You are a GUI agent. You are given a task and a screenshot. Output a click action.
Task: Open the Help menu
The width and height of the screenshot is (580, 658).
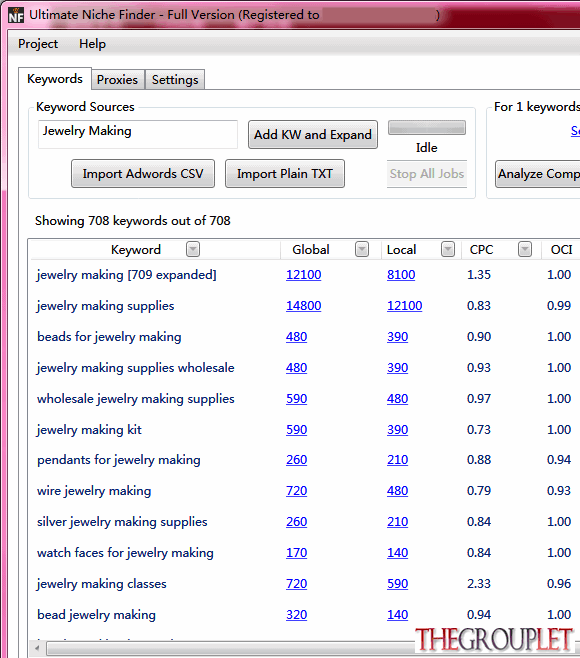click(92, 44)
